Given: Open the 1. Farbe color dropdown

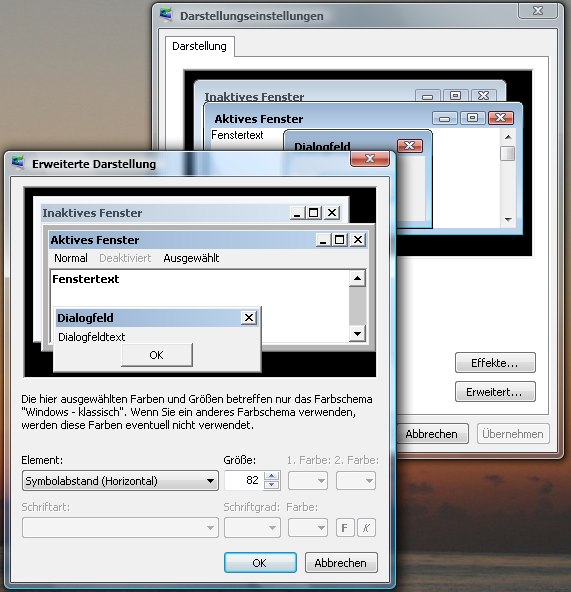Looking at the screenshot, I should click(307, 481).
